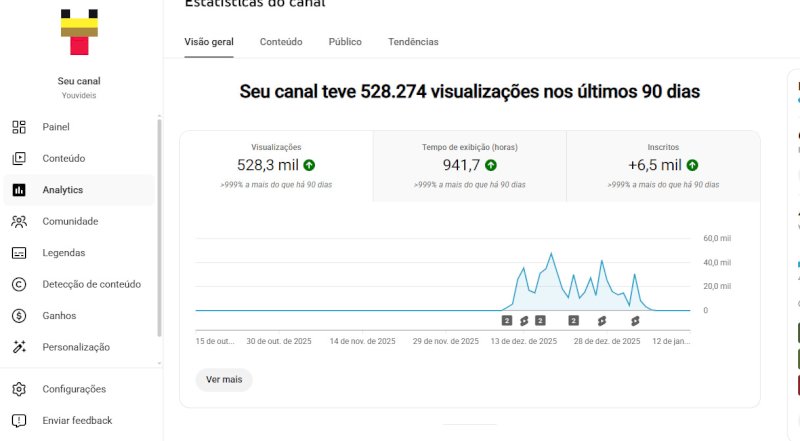Open the Painel dashboard icon
This screenshot has height=441, width=800.
[x=19, y=127]
